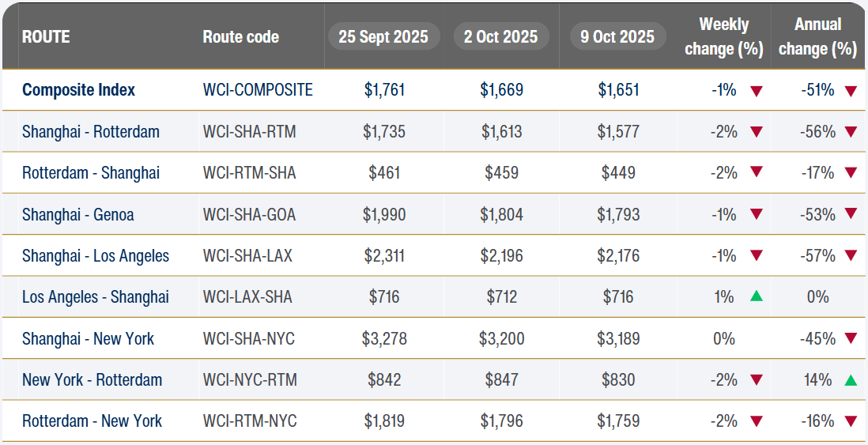Select the 2 Oct 2025 date pill

pyautogui.click(x=501, y=36)
